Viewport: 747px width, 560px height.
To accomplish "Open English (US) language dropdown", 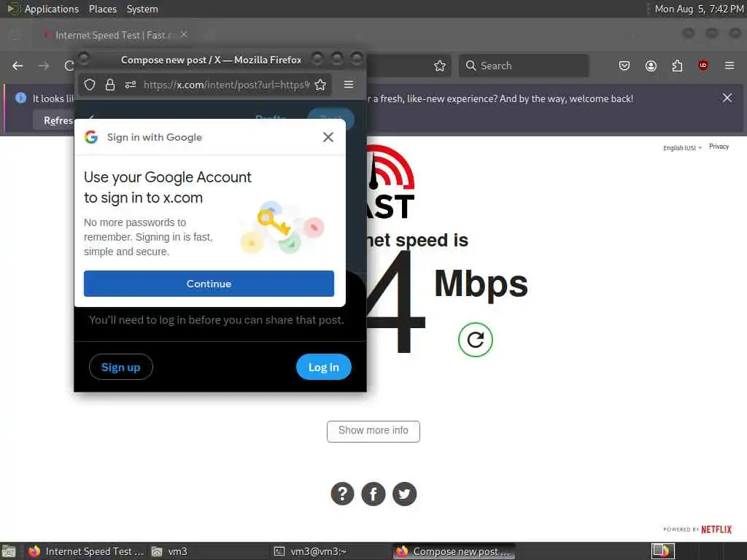I will pos(682,148).
